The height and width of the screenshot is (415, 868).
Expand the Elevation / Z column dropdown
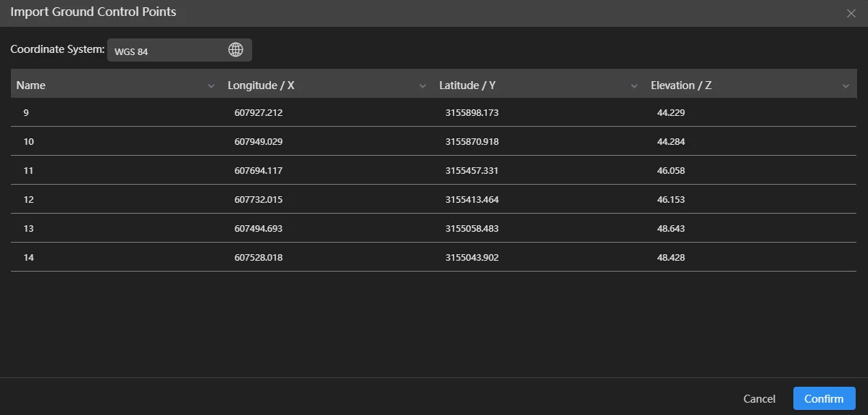pyautogui.click(x=846, y=86)
